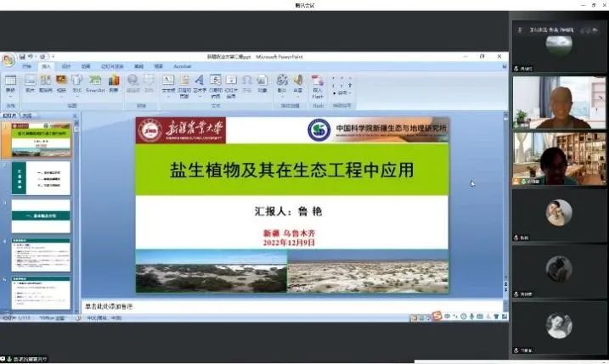Open the Insert ribbon tab
Image resolution: width=609 pixels, height=364 pixels.
pyautogui.click(x=47, y=65)
